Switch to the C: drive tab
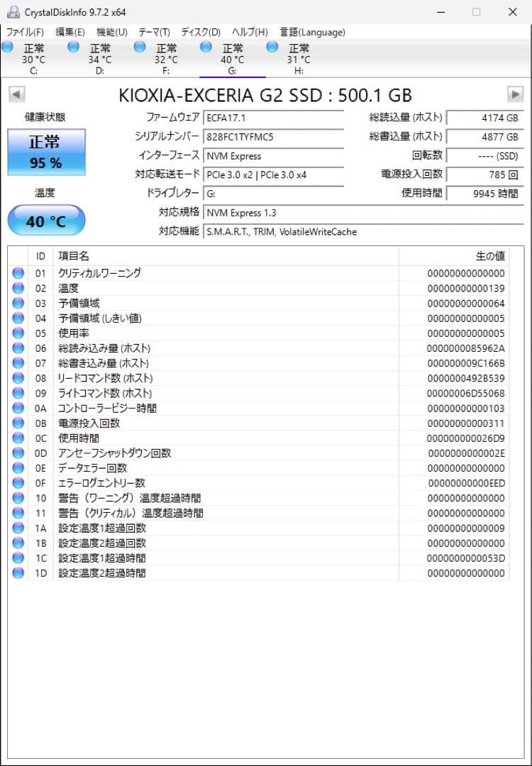Image resolution: width=532 pixels, height=766 pixels. tap(33, 59)
